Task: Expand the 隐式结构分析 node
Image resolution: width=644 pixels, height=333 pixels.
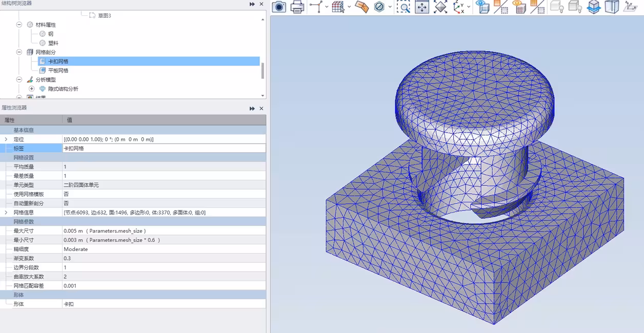Action: pos(32,89)
